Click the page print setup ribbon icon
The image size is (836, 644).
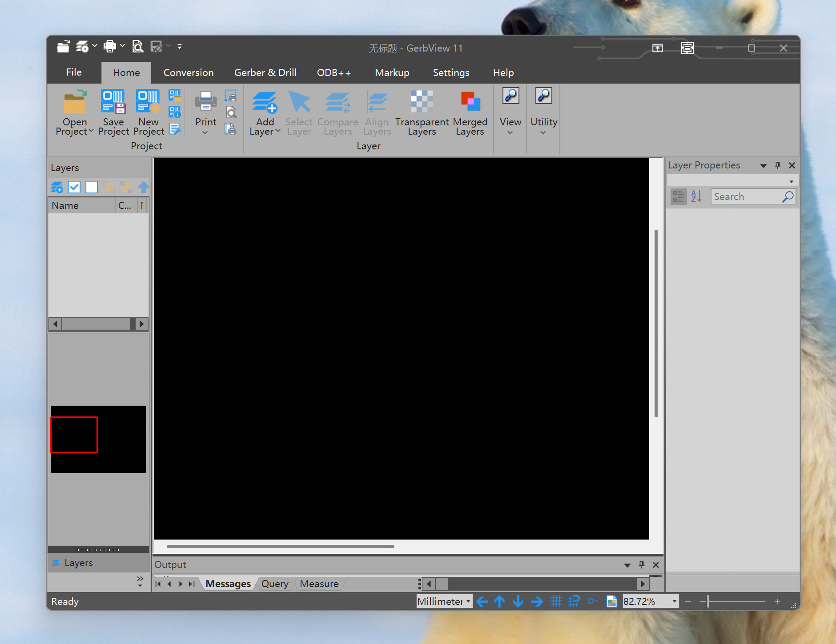tap(230, 129)
